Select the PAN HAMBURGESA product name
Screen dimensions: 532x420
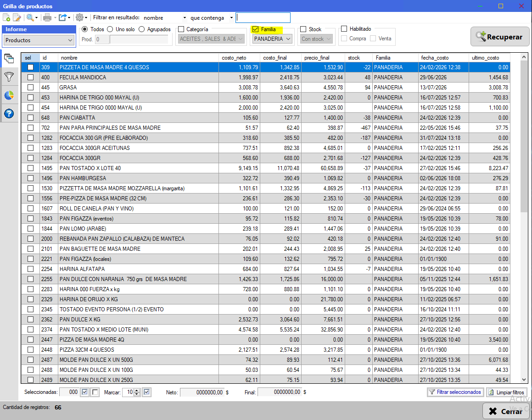[x=83, y=178]
